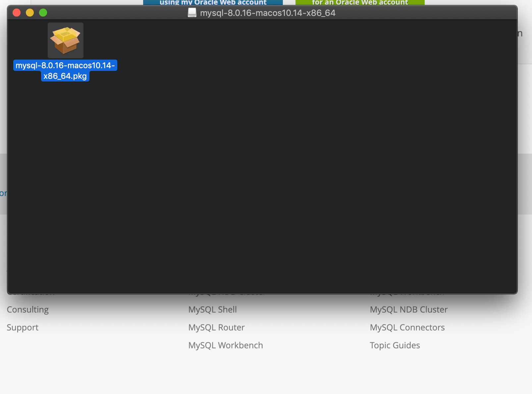Click the green "for an Oracle Web account" button
This screenshot has width=532, height=394.
pyautogui.click(x=359, y=3)
